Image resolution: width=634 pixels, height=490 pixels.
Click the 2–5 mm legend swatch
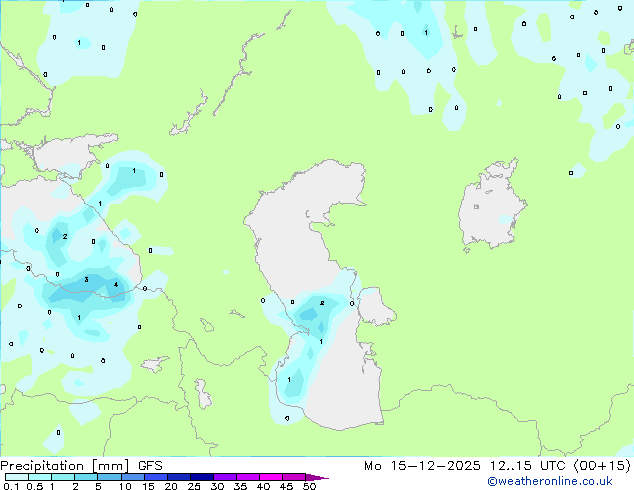[x=86, y=477]
